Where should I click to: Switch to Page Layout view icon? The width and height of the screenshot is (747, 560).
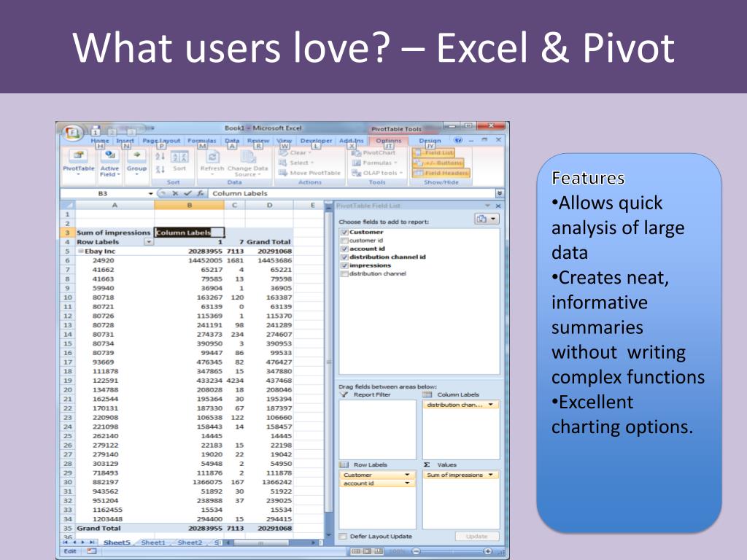click(x=368, y=551)
